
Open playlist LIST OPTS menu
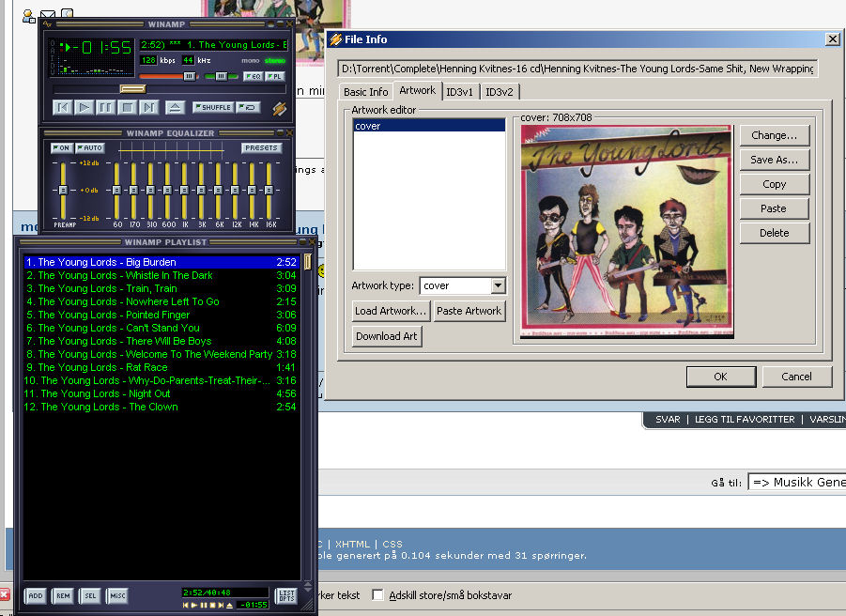click(286, 595)
